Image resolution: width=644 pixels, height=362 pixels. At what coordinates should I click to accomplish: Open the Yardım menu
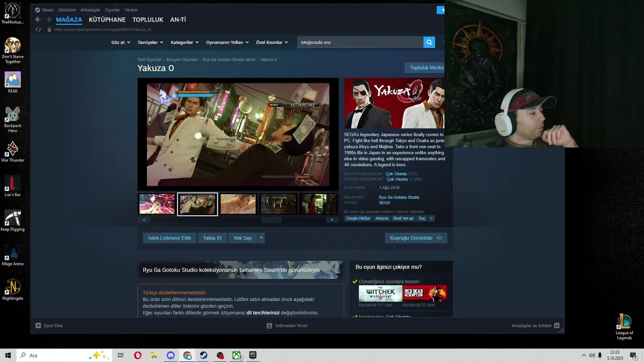131,10
